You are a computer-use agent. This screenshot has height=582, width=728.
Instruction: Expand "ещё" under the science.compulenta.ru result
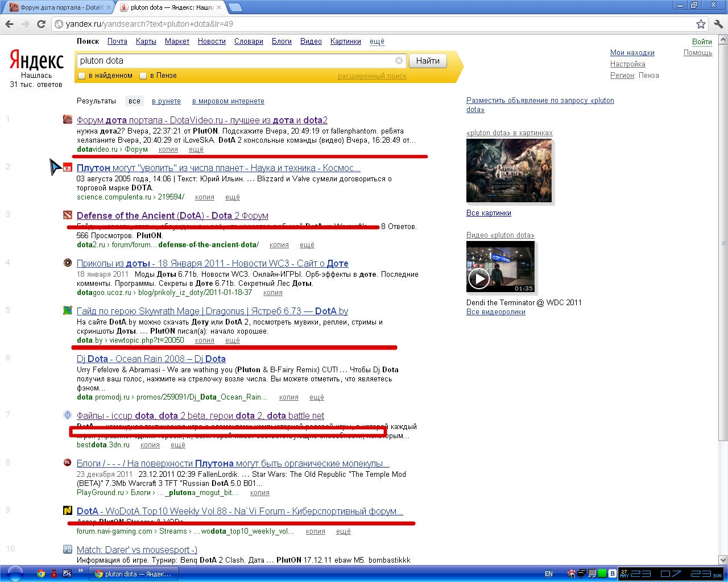coord(233,197)
